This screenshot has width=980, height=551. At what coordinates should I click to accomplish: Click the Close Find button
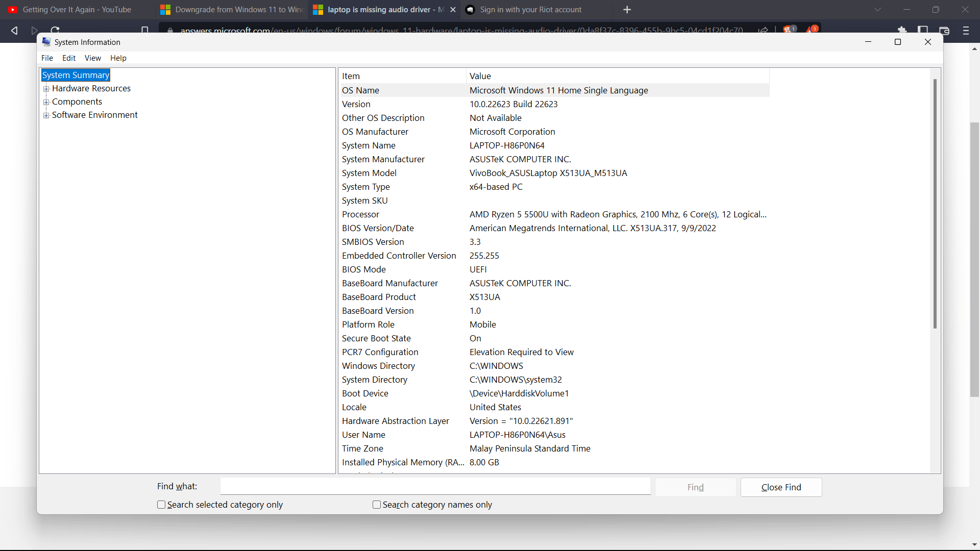(x=781, y=487)
